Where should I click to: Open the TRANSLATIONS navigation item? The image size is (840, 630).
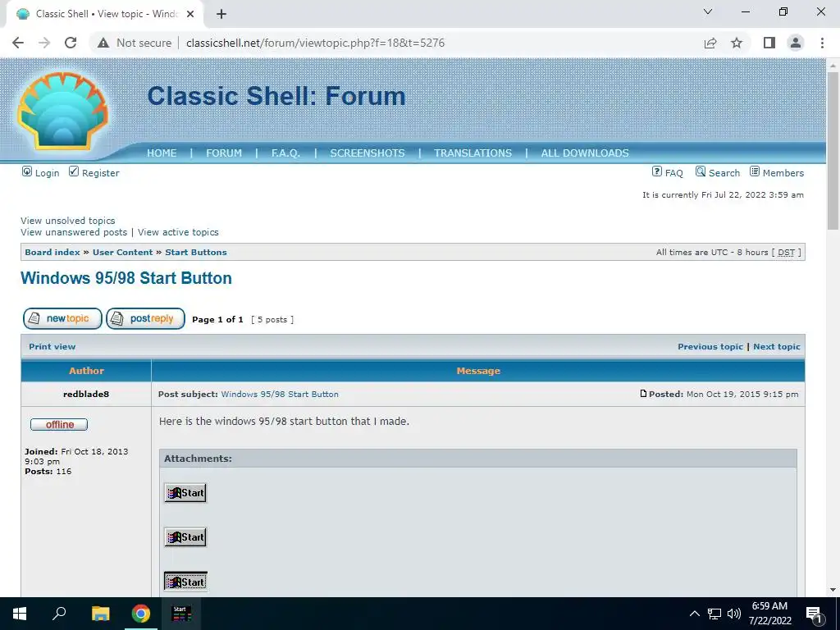pos(473,153)
